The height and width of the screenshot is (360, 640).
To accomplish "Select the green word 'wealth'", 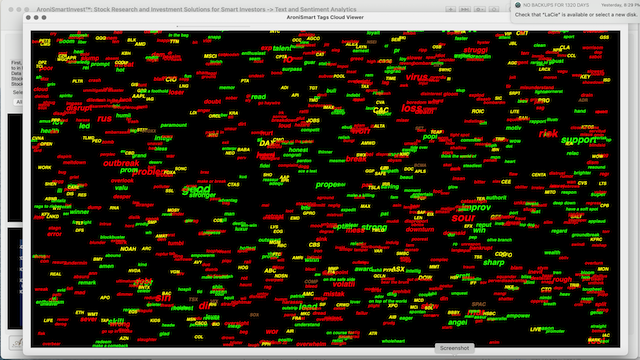I will point(552,253).
